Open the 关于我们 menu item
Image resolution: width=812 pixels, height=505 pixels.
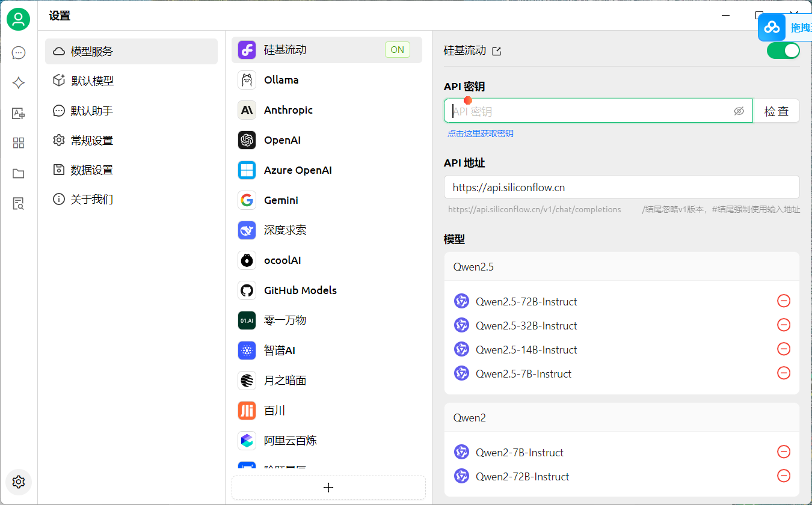coord(131,199)
